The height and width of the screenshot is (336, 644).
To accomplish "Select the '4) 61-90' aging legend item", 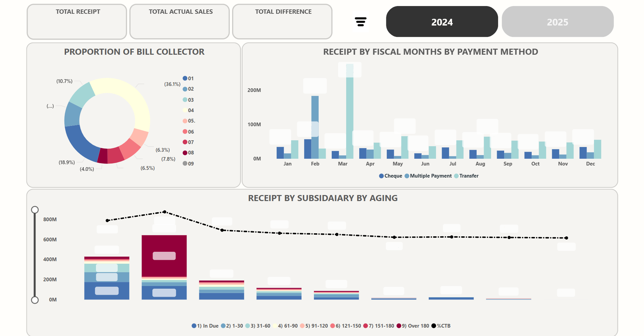I will [285, 326].
